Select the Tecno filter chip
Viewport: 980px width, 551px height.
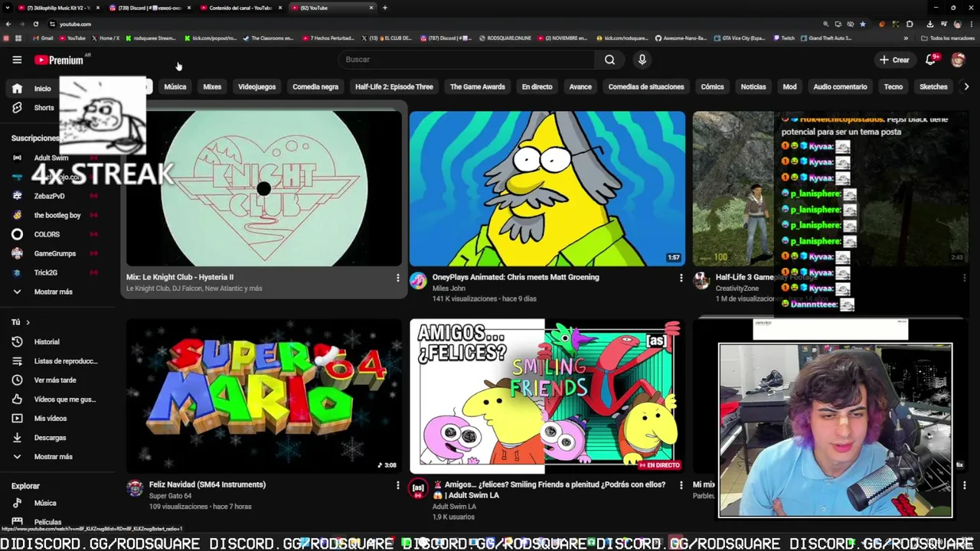(x=893, y=86)
